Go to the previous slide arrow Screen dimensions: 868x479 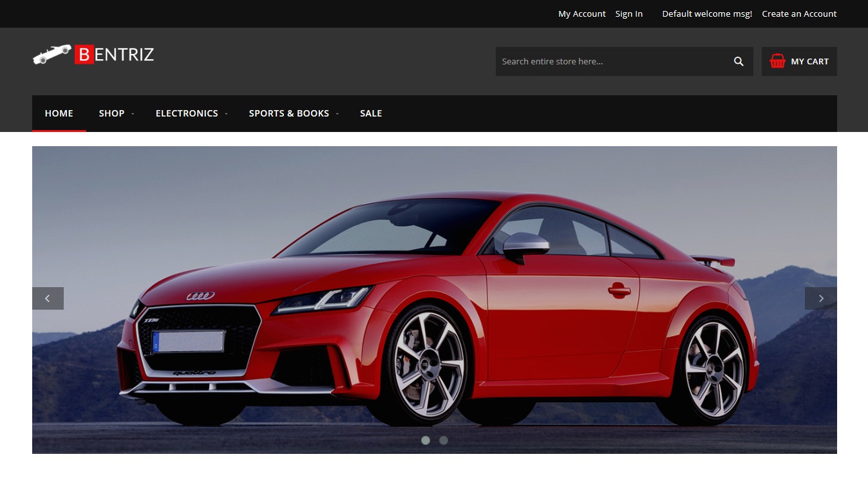point(48,298)
